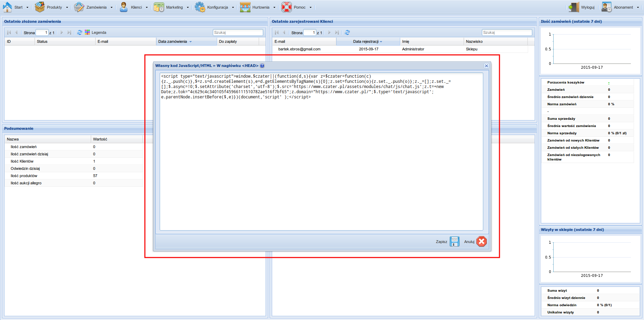The width and height of the screenshot is (644, 320).
Task: Click the Zapisz button label
Action: [442, 242]
